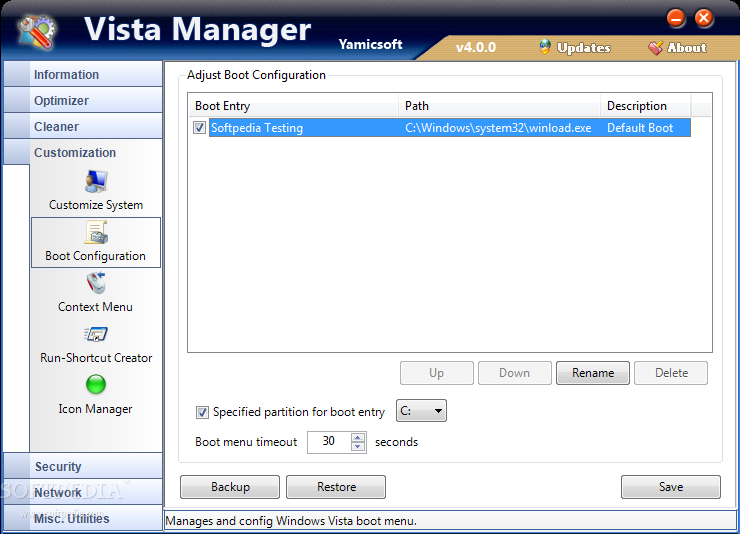
Task: Open the Cleaner section
Action: tap(83, 126)
